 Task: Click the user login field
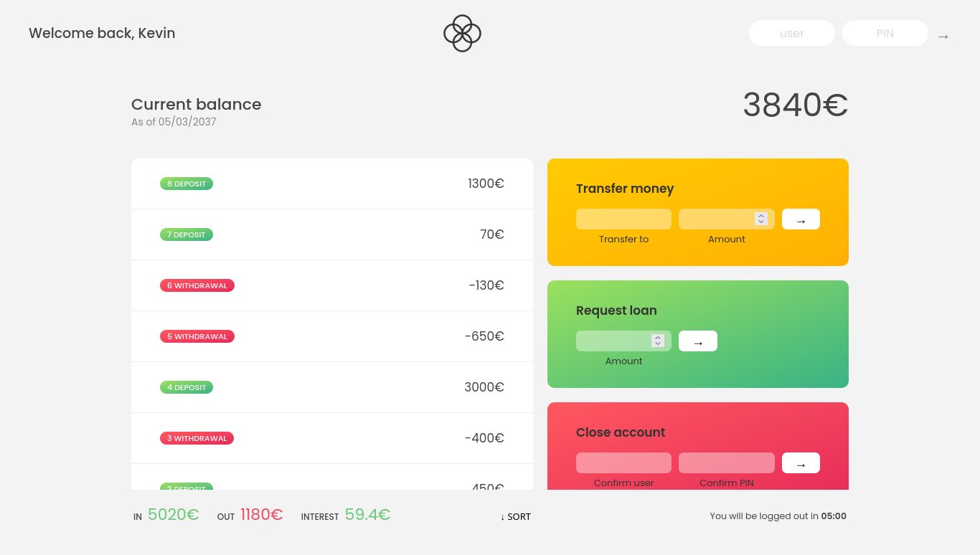(792, 33)
